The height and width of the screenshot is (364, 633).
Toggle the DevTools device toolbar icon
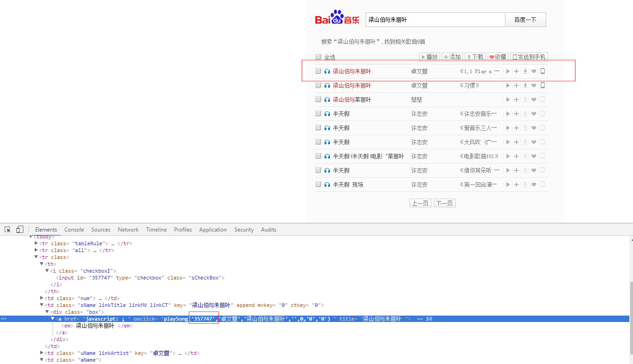pyautogui.click(x=20, y=229)
